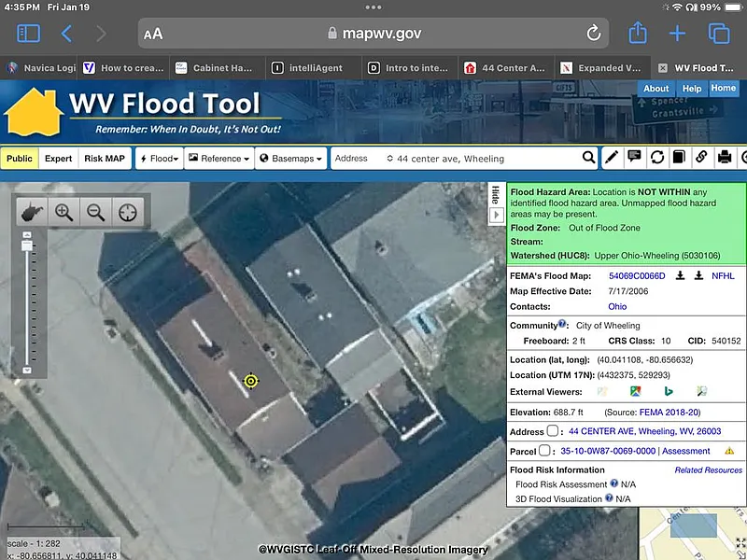
Task: Click the zoom in magnifier tool
Action: (64, 213)
